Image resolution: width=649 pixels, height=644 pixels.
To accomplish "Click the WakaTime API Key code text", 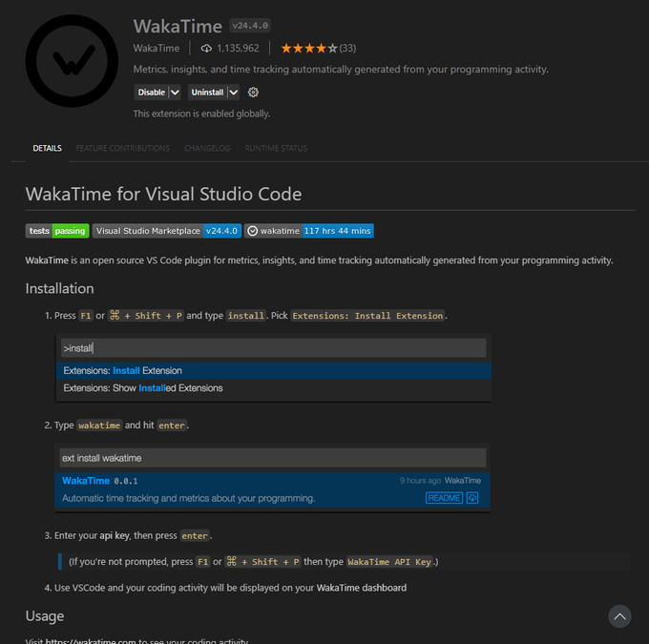I will tap(389, 562).
